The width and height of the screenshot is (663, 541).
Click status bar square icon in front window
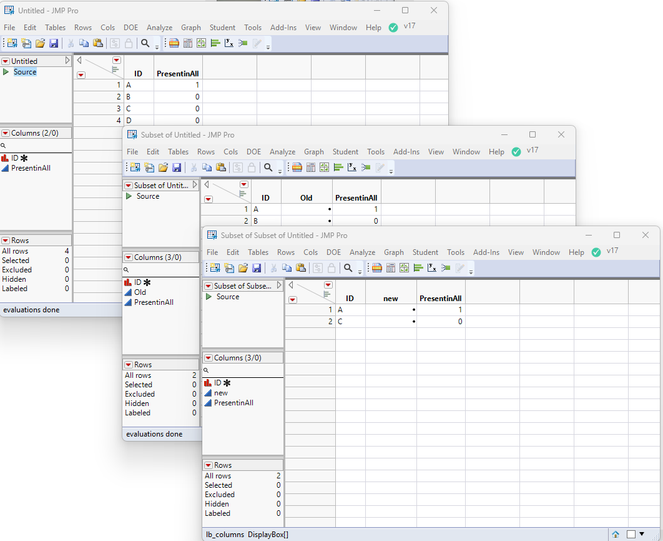point(630,534)
